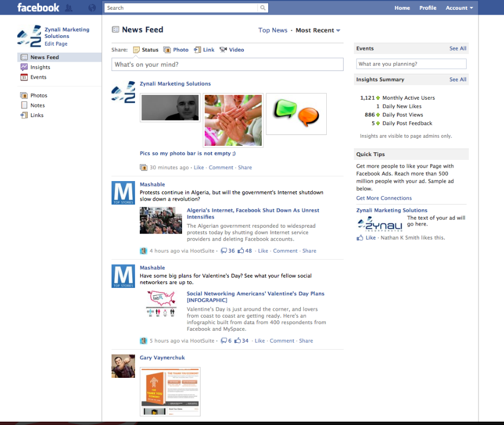Click '1,121 Monthly Active Users' stat
The image size is (504, 425).
point(397,98)
